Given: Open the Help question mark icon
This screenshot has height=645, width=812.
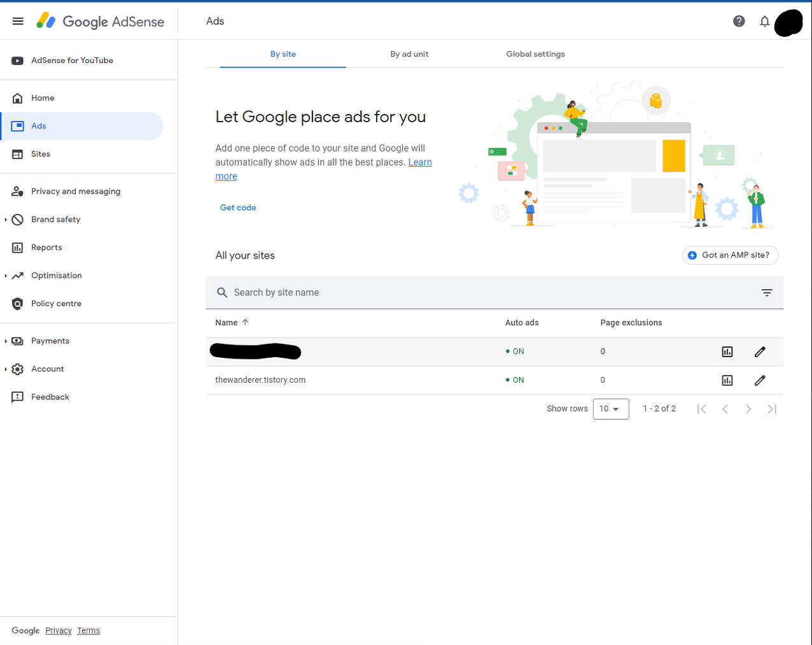Looking at the screenshot, I should 739,21.
